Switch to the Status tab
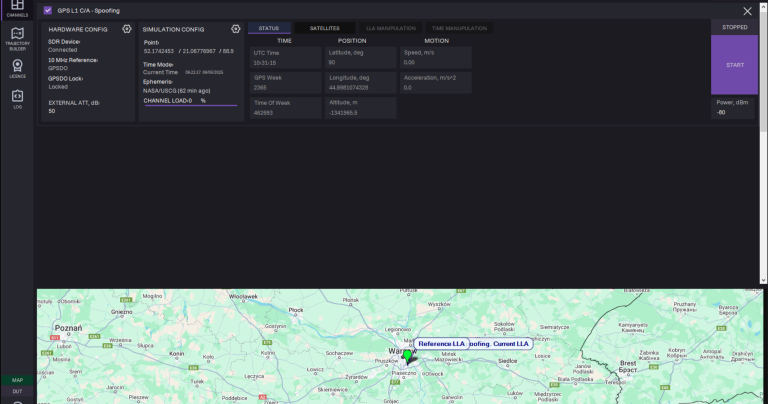 [269, 28]
